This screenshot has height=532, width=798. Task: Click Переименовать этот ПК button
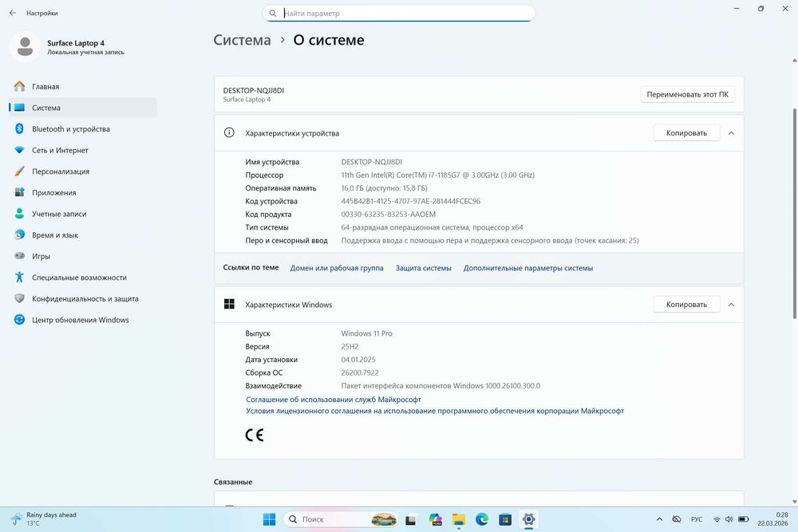click(687, 95)
